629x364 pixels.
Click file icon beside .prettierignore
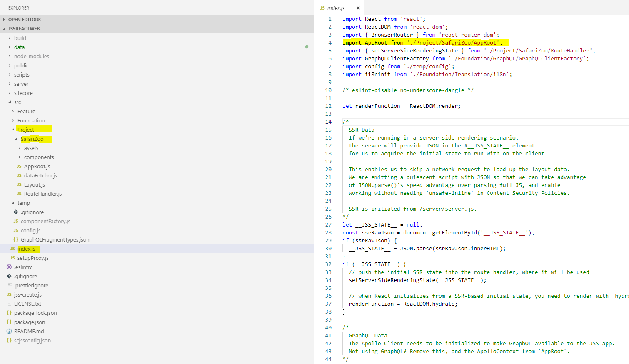coord(9,285)
